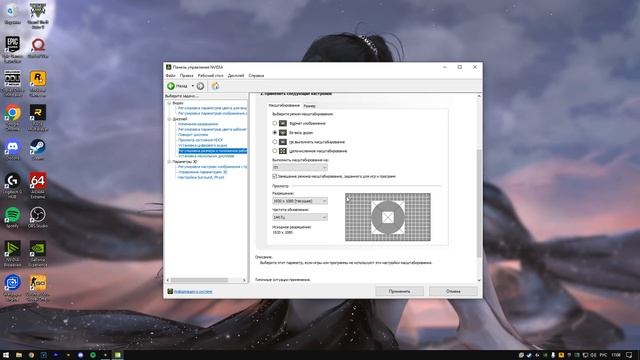Toggle override scaling mode for games checkbox
This screenshot has width=640, height=360.
[275, 176]
